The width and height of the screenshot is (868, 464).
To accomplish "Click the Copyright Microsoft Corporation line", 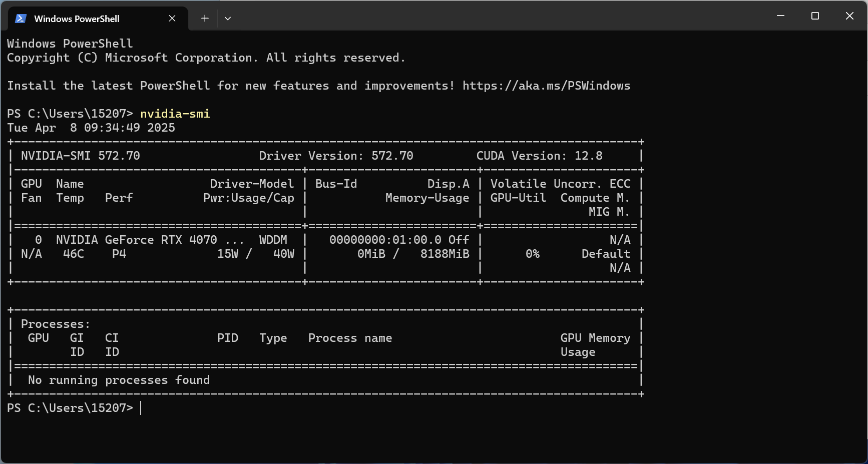I will coord(206,58).
